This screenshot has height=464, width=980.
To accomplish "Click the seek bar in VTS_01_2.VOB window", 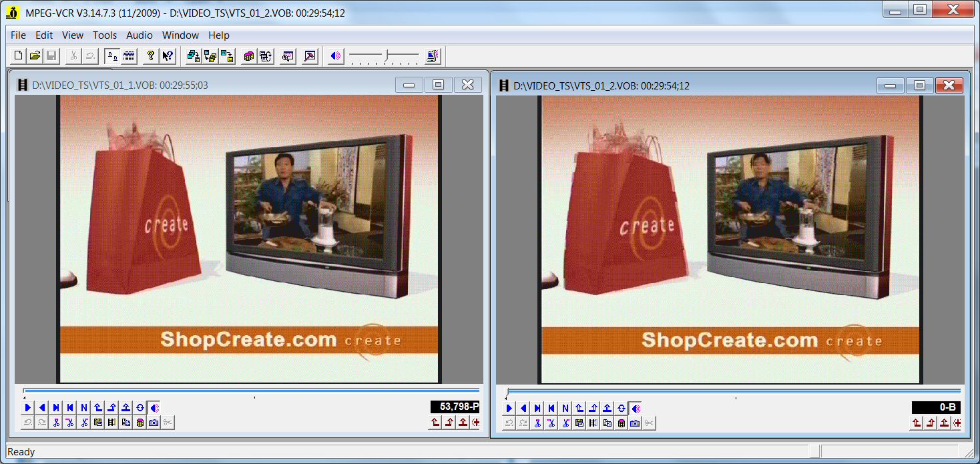I will pyautogui.click(x=732, y=391).
